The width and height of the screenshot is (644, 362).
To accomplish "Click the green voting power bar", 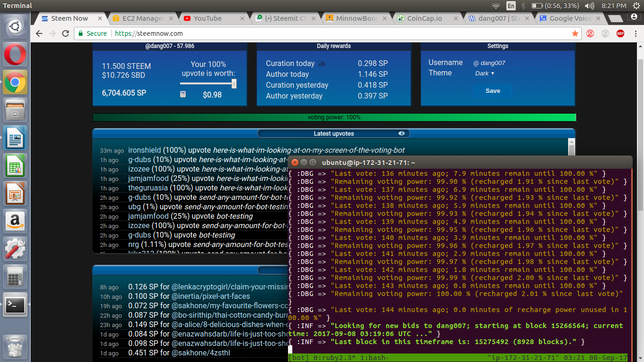I will click(x=334, y=117).
